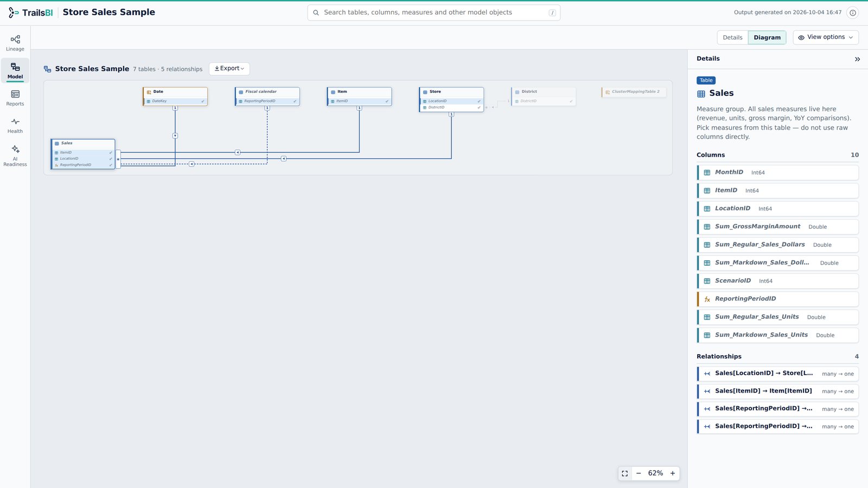Screen dimensions: 868x488
Task: Open the Export dropdown menu
Action: coord(229,69)
